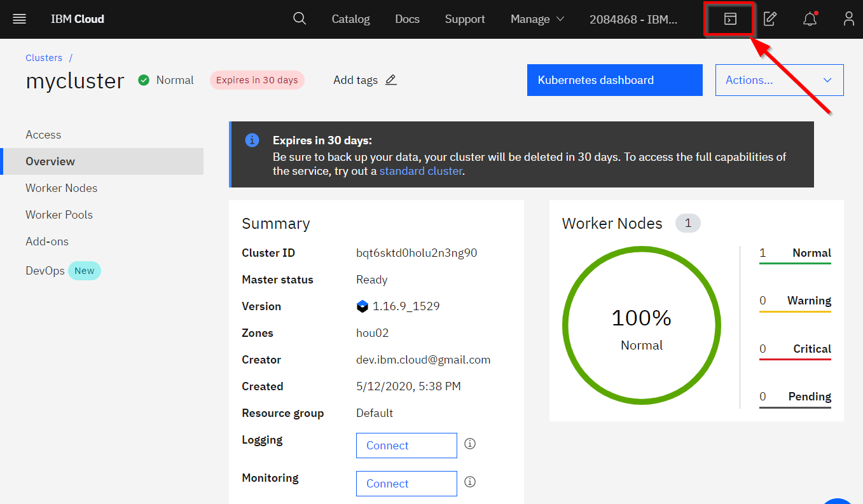Go to Support in the header

tap(465, 19)
